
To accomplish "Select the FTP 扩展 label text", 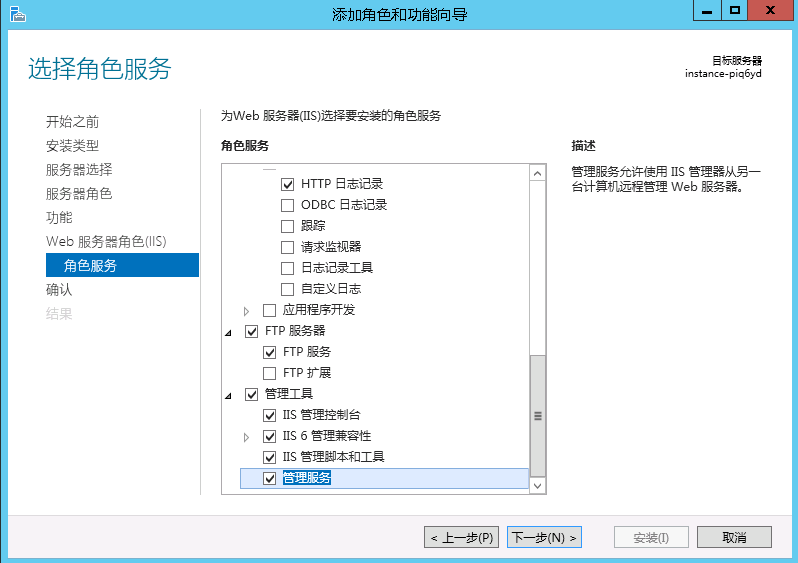I will (x=307, y=373).
